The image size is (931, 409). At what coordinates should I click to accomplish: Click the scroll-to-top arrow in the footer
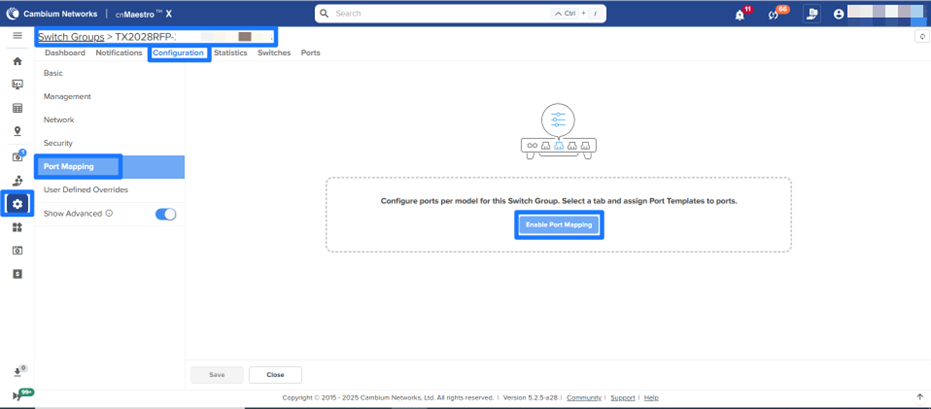coord(919,397)
